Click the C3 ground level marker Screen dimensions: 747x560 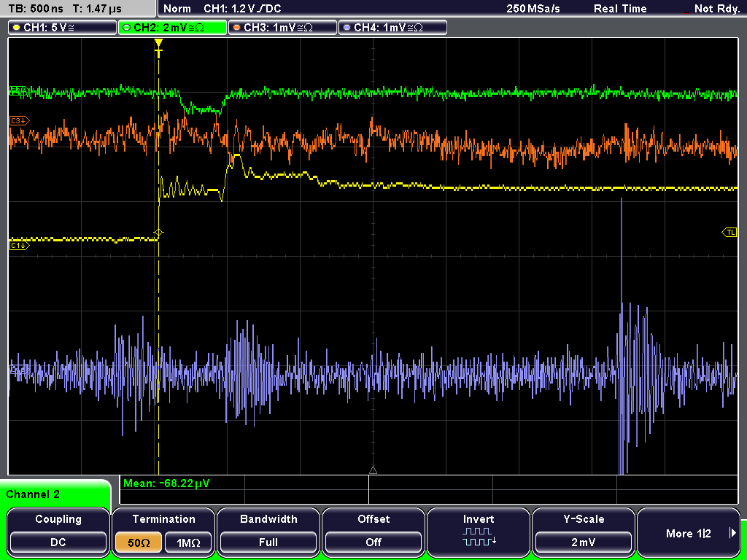(20, 121)
